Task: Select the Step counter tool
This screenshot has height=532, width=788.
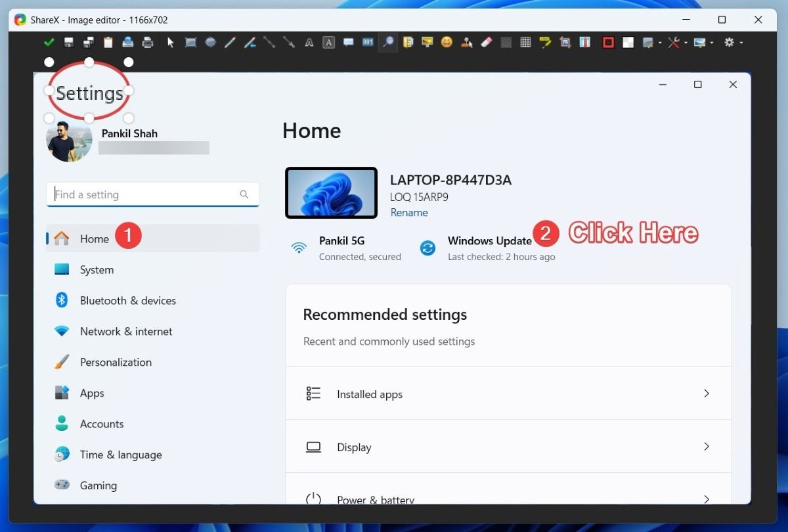Action: click(368, 42)
